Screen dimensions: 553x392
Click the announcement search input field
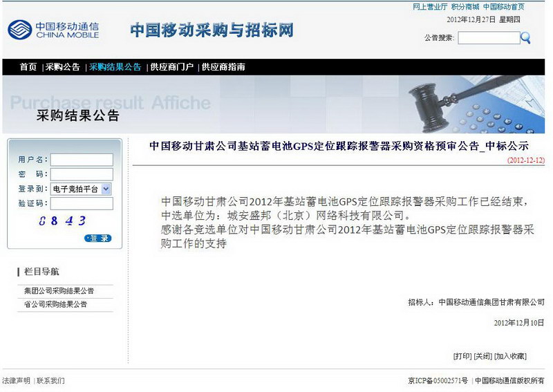tap(489, 38)
